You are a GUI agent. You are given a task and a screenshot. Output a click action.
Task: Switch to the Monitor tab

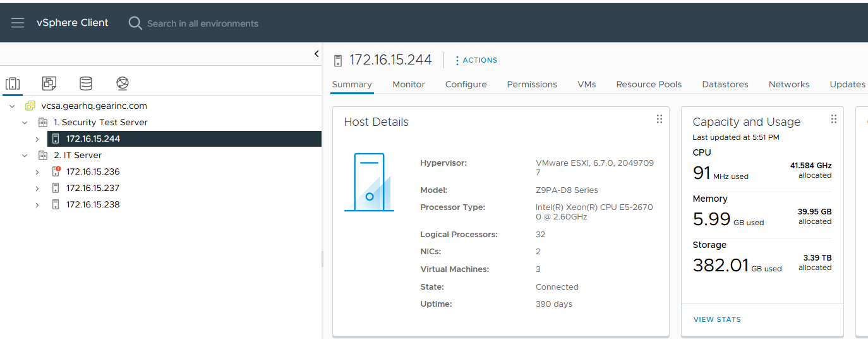point(408,84)
